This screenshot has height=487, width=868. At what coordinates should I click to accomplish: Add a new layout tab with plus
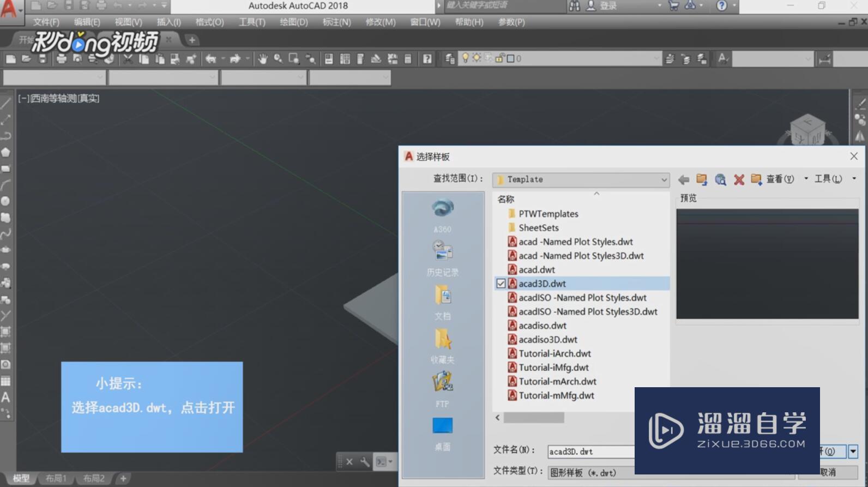[x=123, y=478]
